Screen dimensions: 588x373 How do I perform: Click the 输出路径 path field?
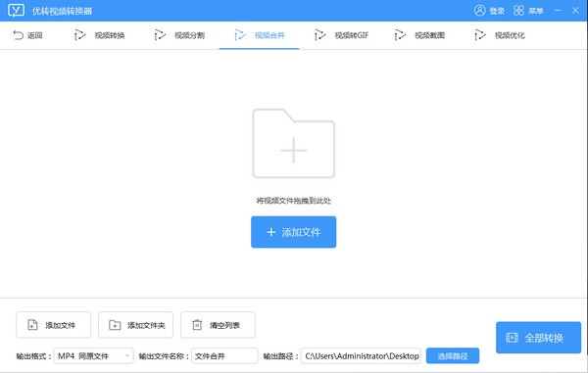[361, 355]
